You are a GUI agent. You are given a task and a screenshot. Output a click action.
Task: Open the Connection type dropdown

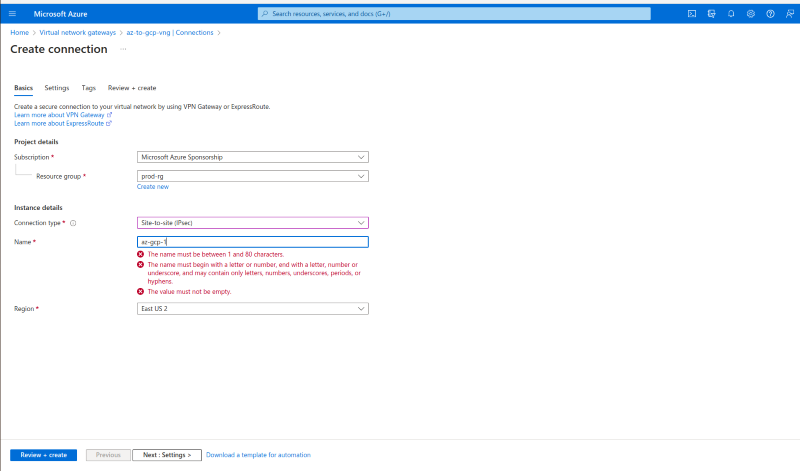coord(253,223)
